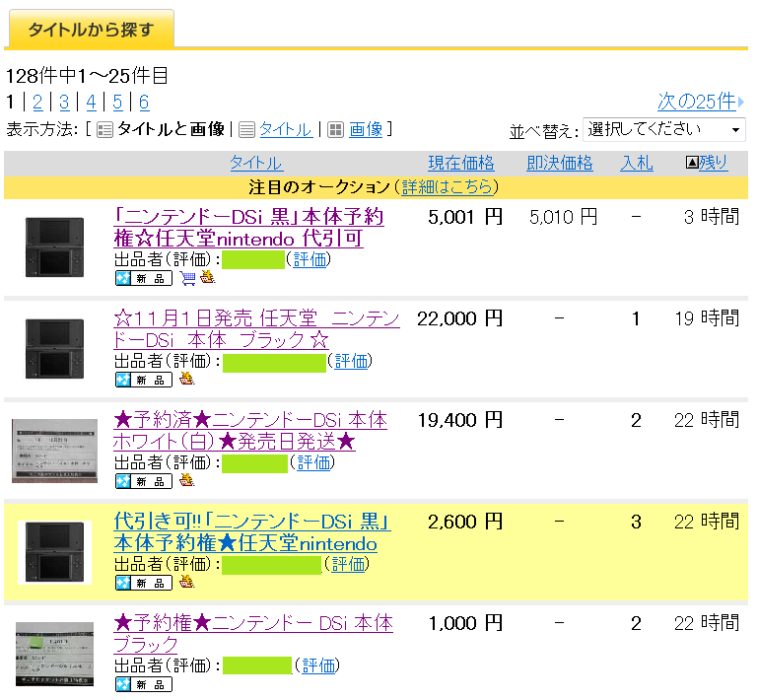Image resolution: width=758 pixels, height=700 pixels.
Task: Click the gift icon on 5,001 円 listing
Action: click(207, 277)
